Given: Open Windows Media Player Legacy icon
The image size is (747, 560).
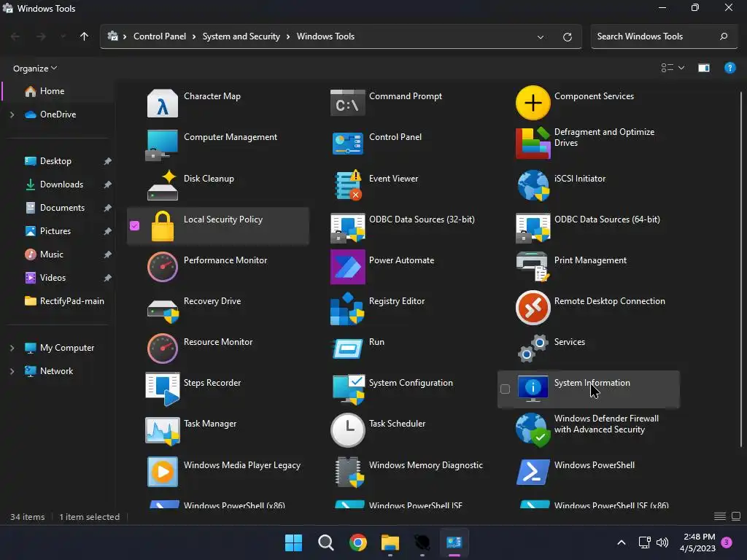Looking at the screenshot, I should pyautogui.click(x=163, y=472).
